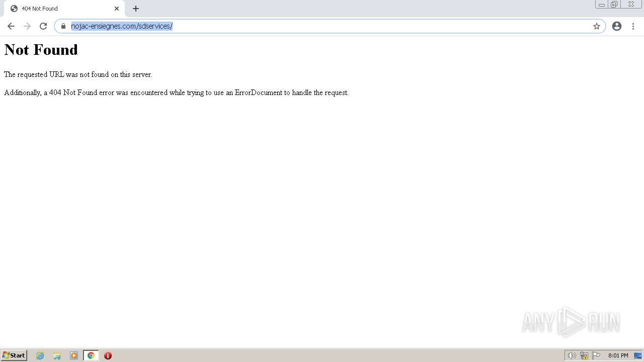
Task: Click the forward navigation arrow
Action: (x=27, y=26)
